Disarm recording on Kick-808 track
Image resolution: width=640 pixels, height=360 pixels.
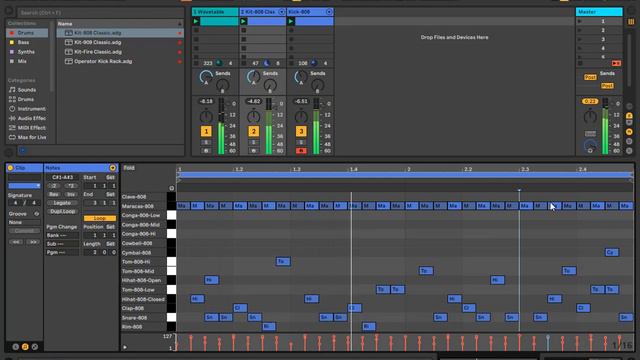(x=301, y=151)
